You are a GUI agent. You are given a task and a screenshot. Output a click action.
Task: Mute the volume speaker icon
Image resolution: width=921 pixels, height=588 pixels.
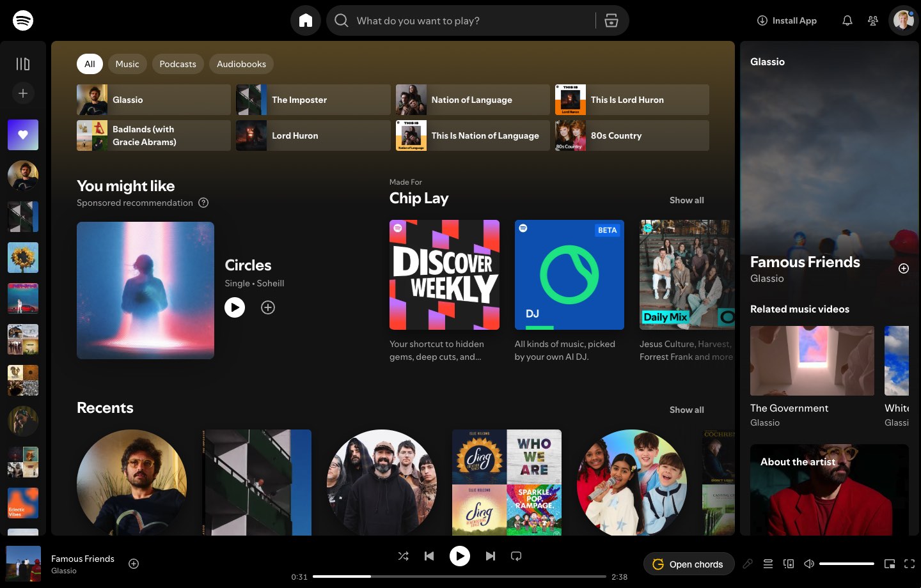809,564
